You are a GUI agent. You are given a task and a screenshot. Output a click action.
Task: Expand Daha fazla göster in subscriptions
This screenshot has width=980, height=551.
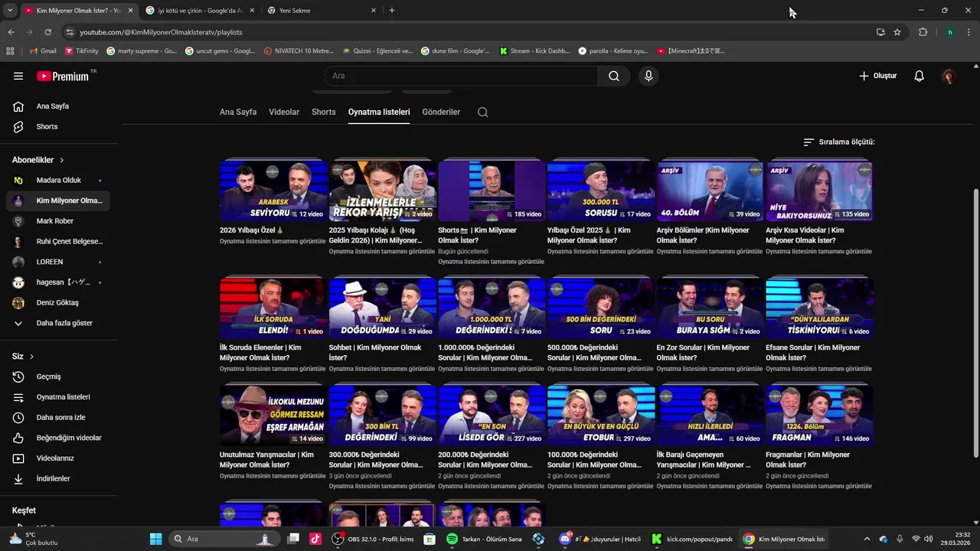coord(59,323)
